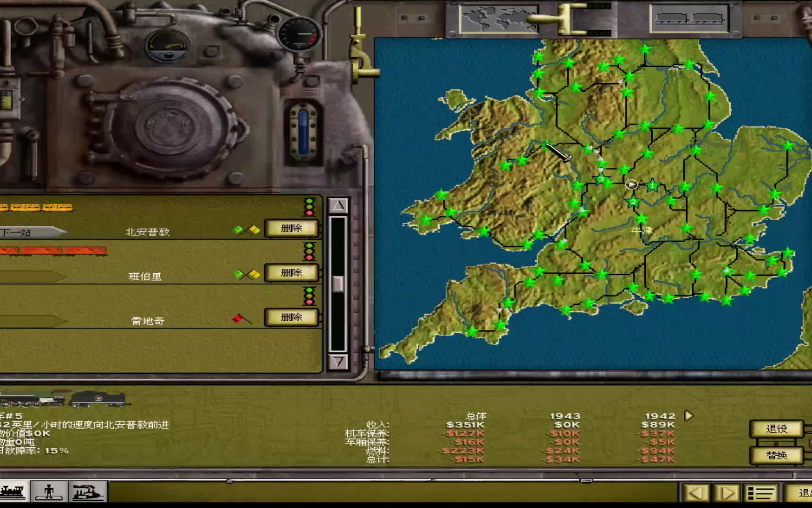Click the blue water level glass
Screen dimensions: 812x508
(304, 131)
